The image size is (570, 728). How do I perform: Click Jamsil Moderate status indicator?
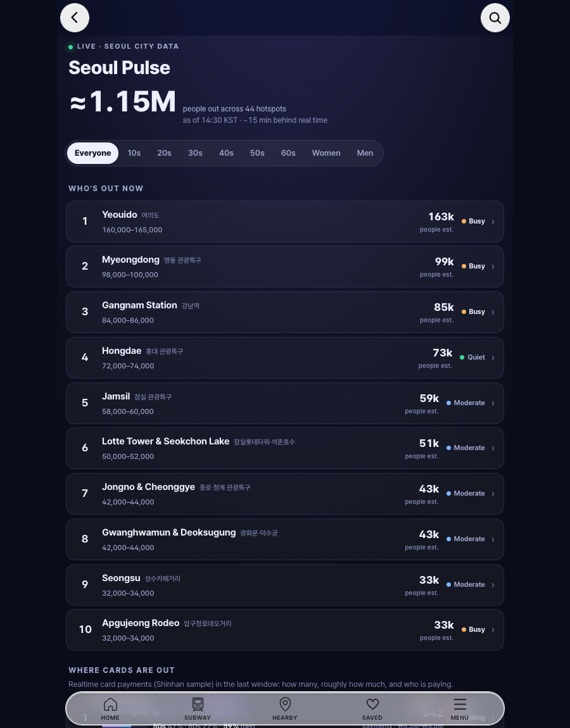pos(465,403)
